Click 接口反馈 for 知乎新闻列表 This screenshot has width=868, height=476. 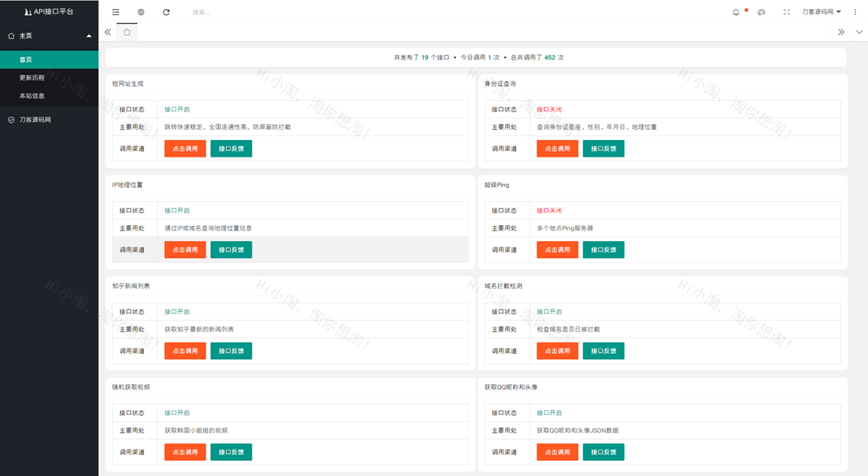[231, 351]
